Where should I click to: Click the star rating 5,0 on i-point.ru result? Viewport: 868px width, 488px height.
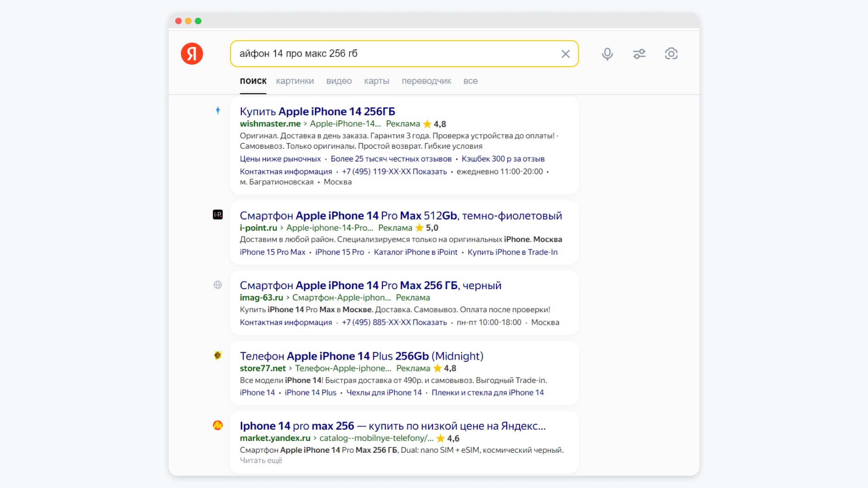(427, 228)
